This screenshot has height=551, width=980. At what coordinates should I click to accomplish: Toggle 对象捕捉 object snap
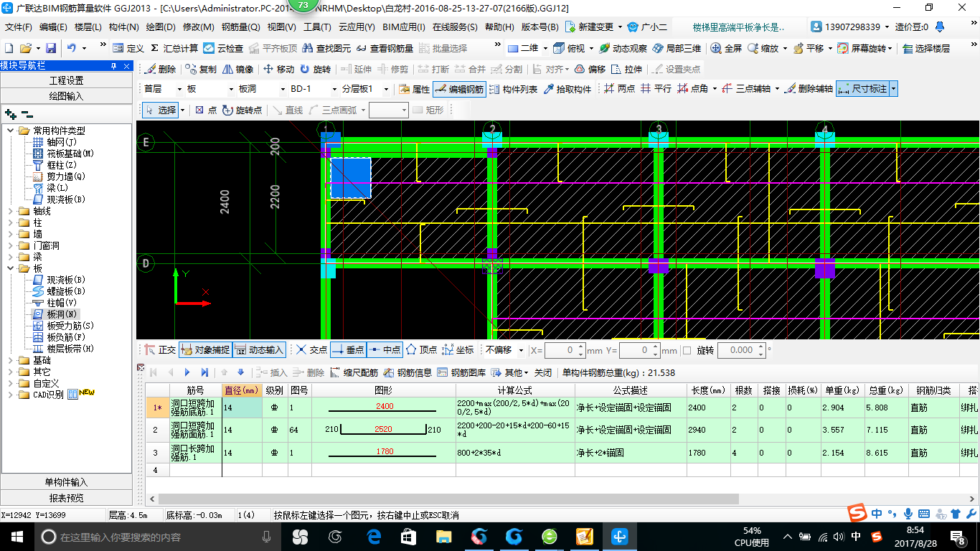point(205,349)
